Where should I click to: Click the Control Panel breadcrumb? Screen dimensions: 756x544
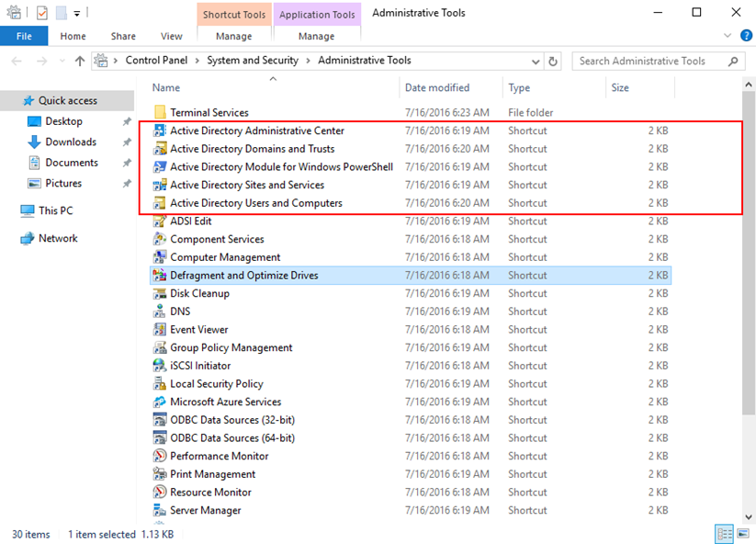tap(157, 61)
